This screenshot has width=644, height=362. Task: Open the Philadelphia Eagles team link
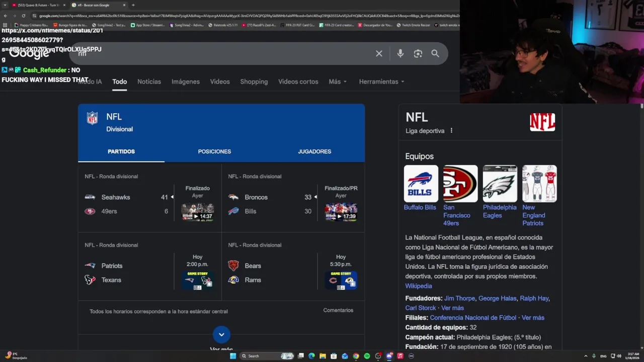coord(500,211)
